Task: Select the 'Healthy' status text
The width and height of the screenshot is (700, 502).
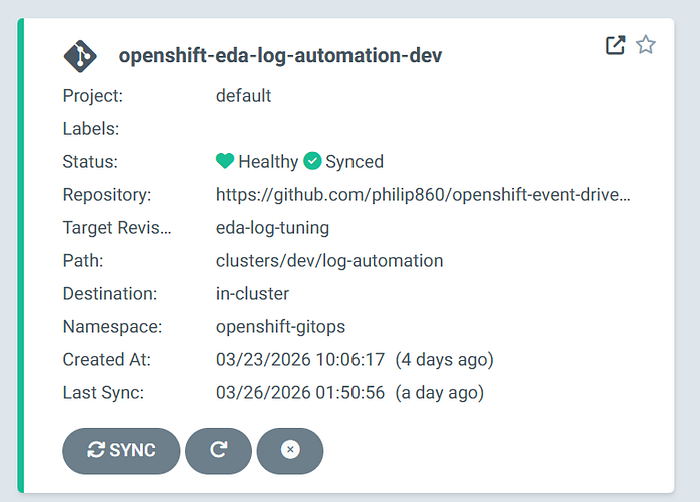Action: [x=268, y=162]
